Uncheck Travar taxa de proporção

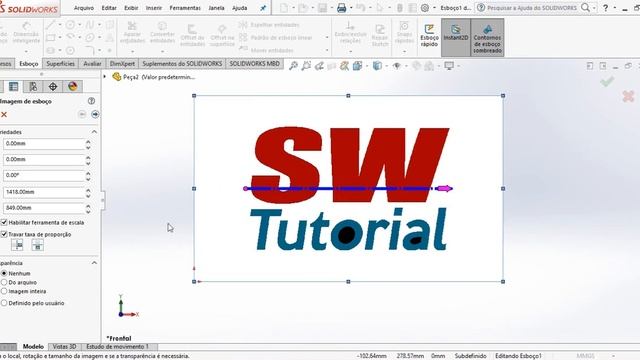click(x=4, y=234)
